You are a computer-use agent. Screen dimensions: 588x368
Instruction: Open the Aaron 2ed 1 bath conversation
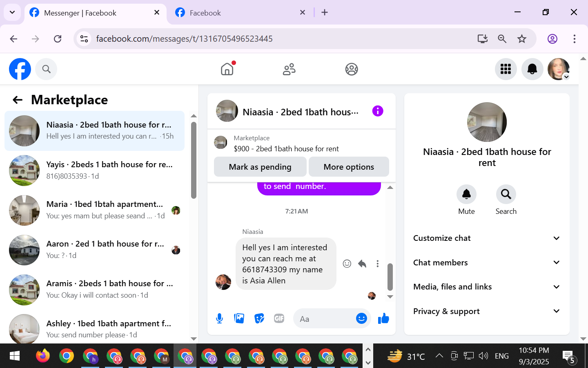95,250
